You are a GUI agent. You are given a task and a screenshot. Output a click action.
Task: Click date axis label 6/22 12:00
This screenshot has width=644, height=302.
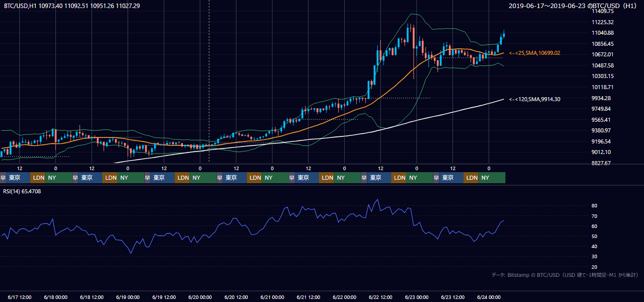coord(380,297)
